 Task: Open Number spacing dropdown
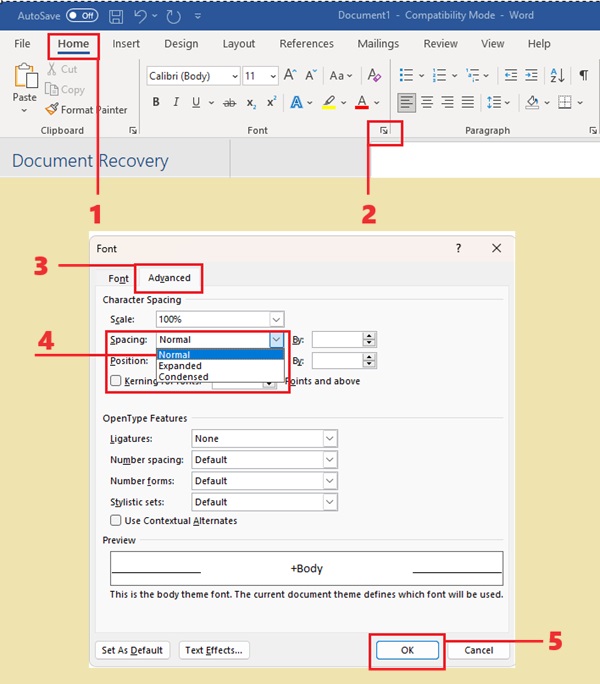tap(329, 459)
